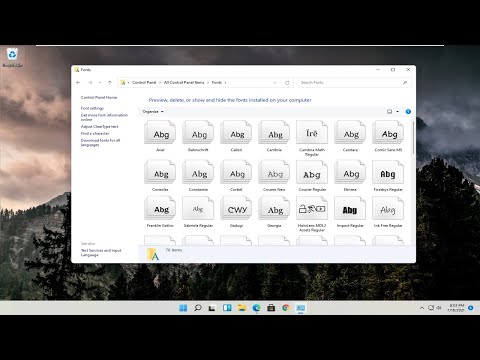Select the Candara font family
The width and height of the screenshot is (480, 360).
[350, 136]
